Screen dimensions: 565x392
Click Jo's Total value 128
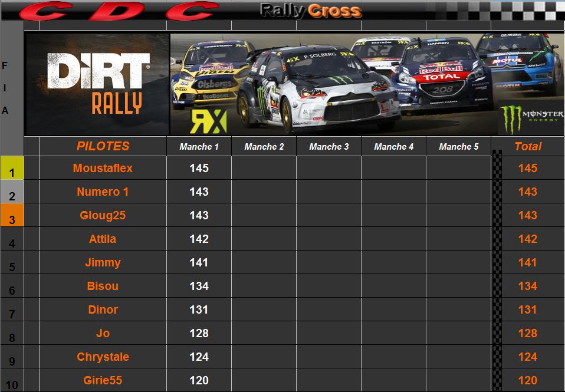click(x=527, y=333)
